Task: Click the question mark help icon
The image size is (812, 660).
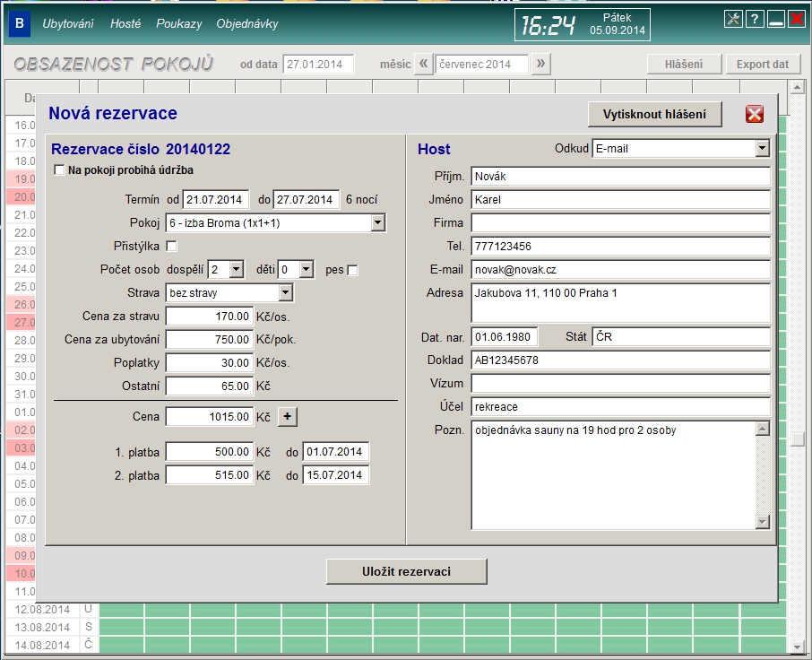Action: point(755,20)
